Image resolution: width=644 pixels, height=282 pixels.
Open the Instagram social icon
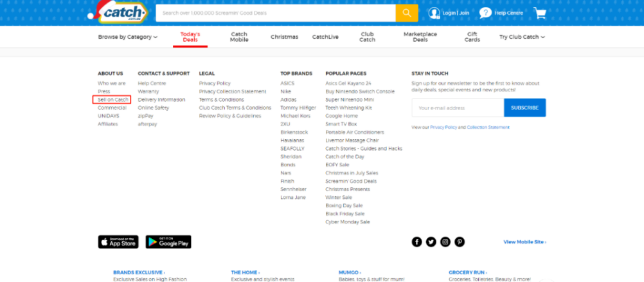coord(445,241)
